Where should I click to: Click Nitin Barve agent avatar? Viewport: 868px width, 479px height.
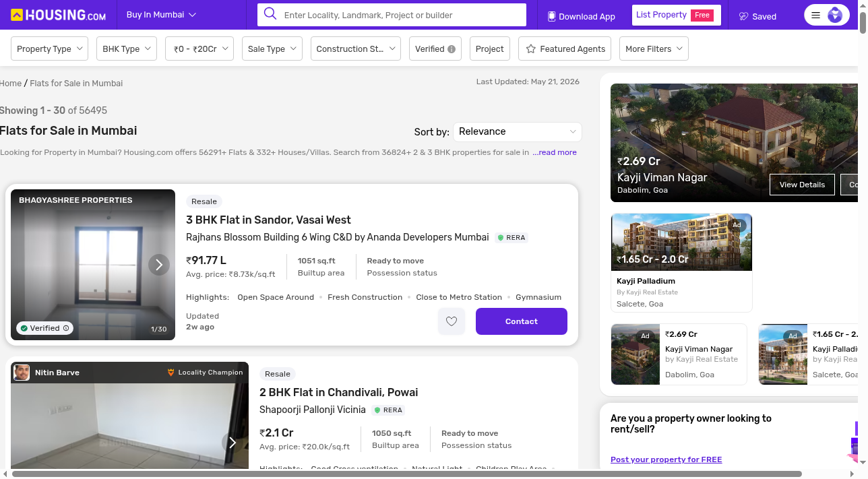22,373
